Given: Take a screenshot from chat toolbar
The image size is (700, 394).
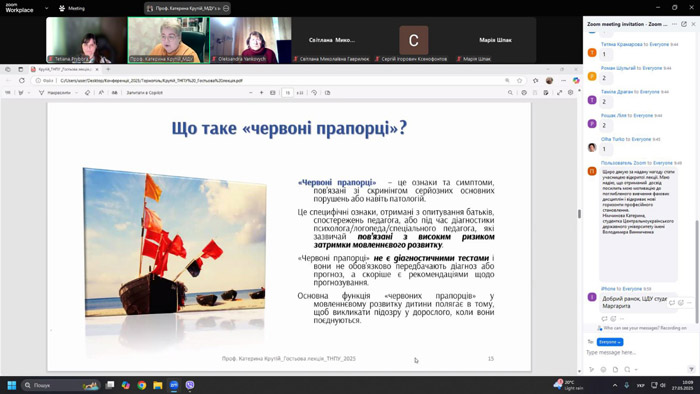Looking at the screenshot, I should tap(627, 369).
